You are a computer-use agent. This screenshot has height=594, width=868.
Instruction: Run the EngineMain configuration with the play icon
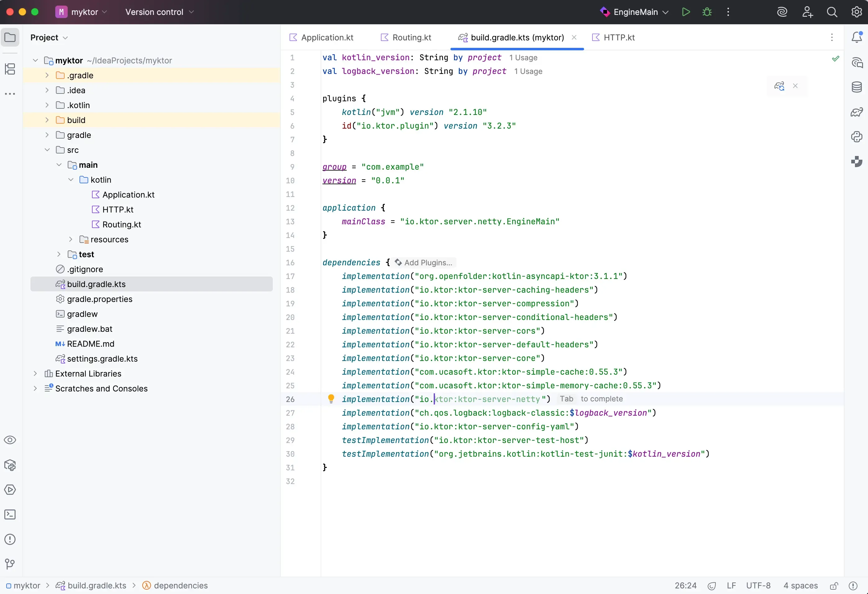(686, 11)
